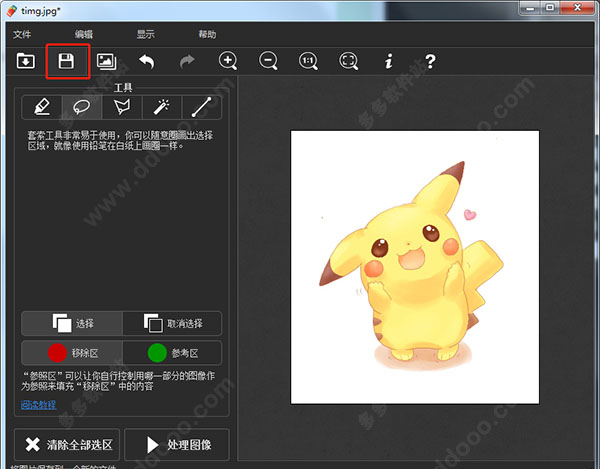Select the Line tool
Screen dimensions: 600x469
click(x=202, y=107)
